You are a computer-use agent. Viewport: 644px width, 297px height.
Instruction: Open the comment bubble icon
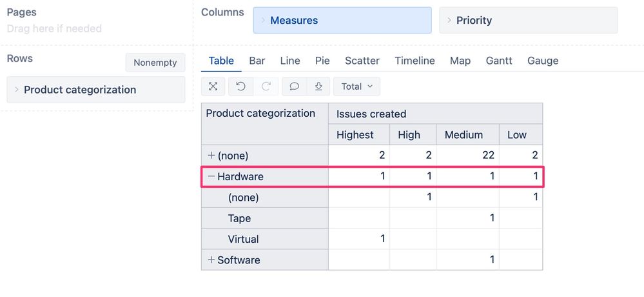294,87
